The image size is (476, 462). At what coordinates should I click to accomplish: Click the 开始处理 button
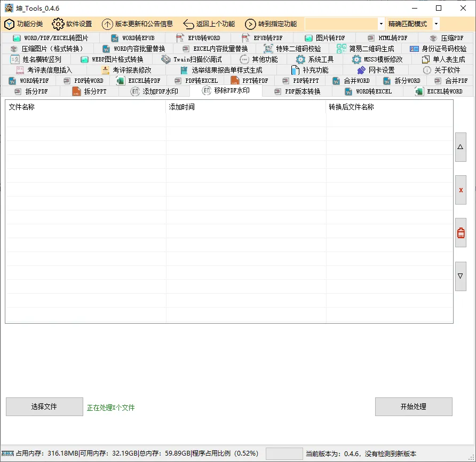(414, 406)
